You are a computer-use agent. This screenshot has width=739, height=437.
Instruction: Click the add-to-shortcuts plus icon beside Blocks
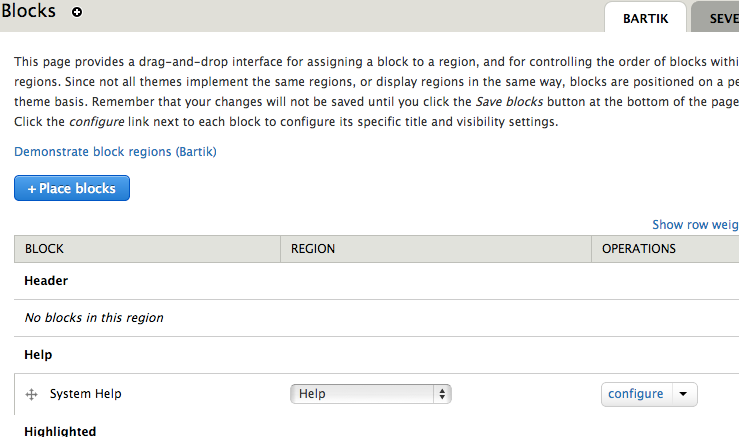click(x=77, y=13)
